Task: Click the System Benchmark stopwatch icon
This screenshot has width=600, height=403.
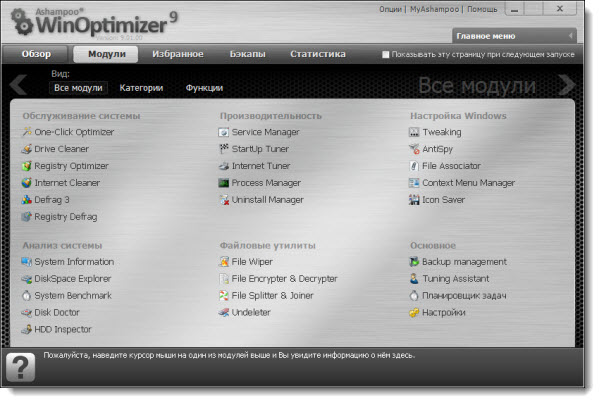Action: point(27,295)
